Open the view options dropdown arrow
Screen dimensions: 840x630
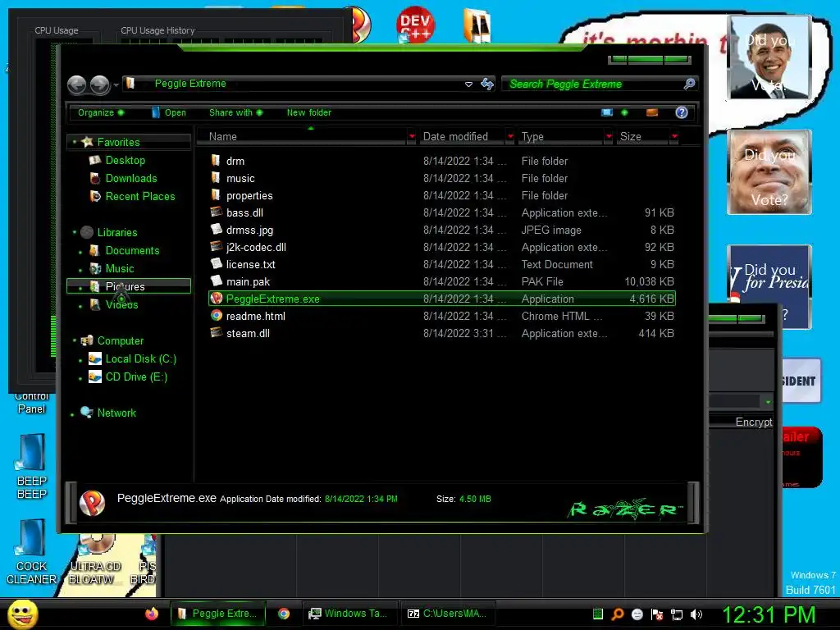pos(624,112)
